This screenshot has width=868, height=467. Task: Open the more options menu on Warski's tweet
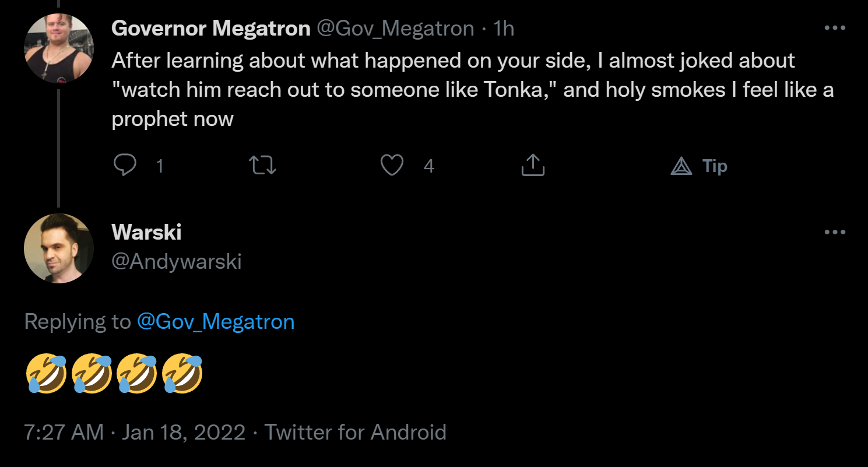click(835, 232)
